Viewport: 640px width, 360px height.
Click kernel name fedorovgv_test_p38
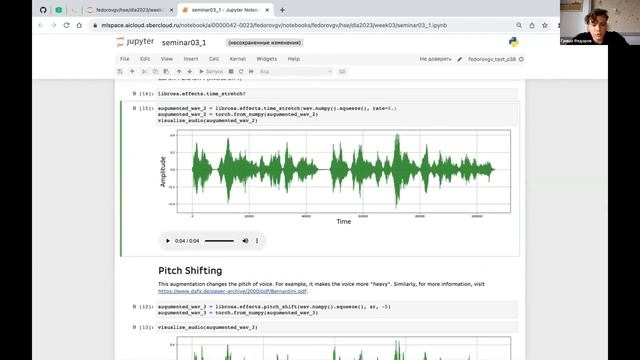(x=492, y=59)
